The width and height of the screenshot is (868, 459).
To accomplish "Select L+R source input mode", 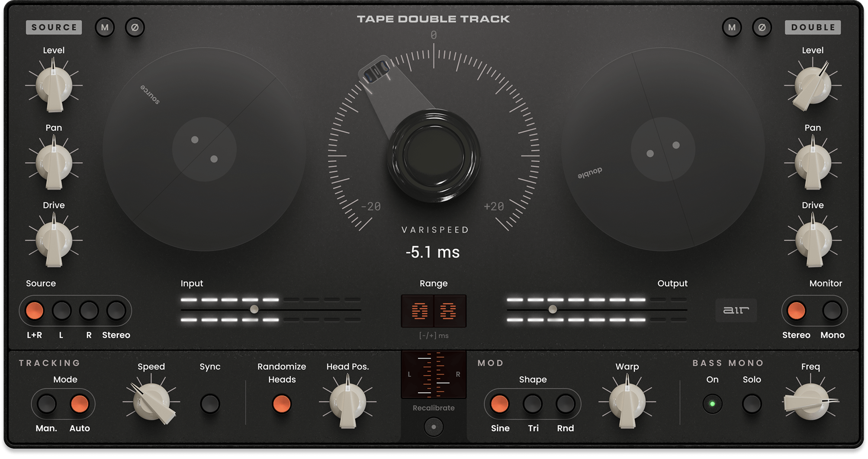I will [35, 310].
